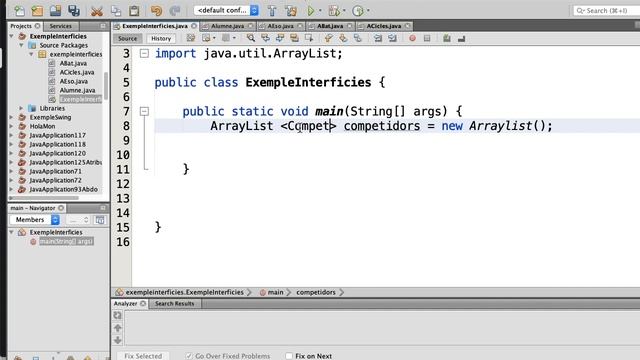Click the Clean and Build icon
Image resolution: width=640 pixels, height=360 pixels.
291,11
